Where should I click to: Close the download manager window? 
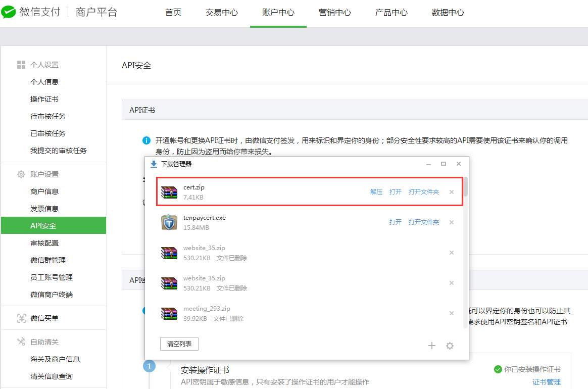click(x=459, y=164)
